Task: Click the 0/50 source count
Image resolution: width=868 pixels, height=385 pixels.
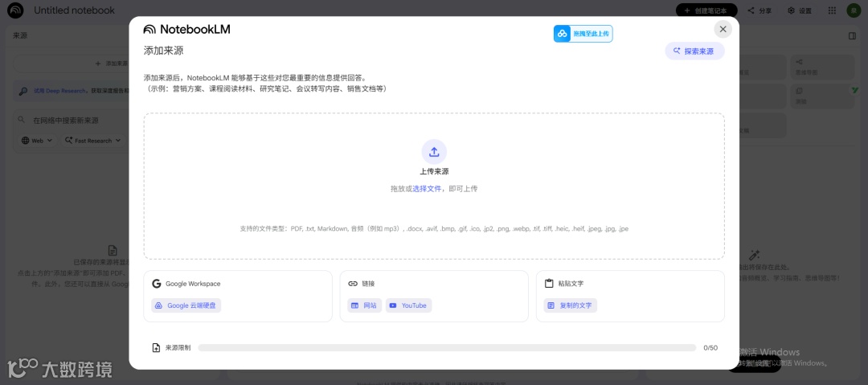Action: [x=710, y=348]
